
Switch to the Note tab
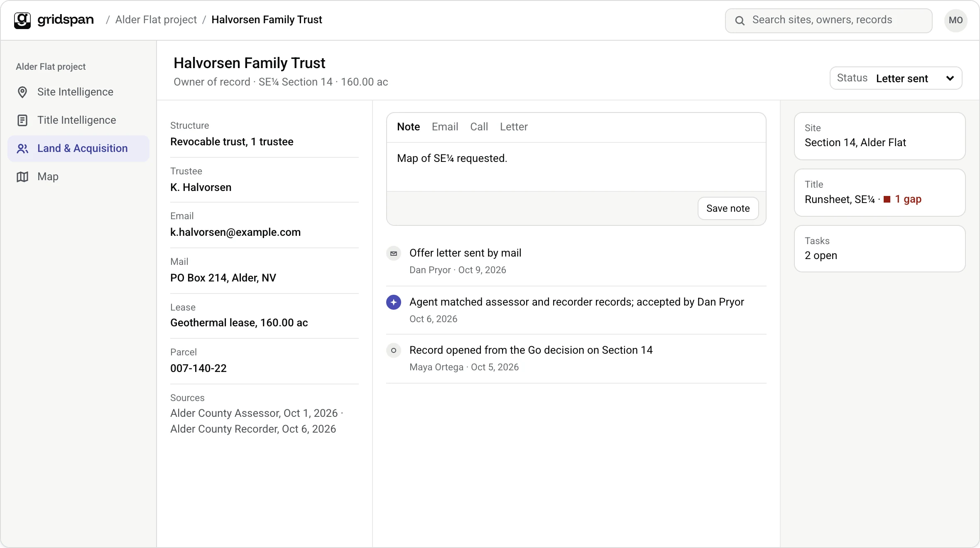click(x=408, y=127)
